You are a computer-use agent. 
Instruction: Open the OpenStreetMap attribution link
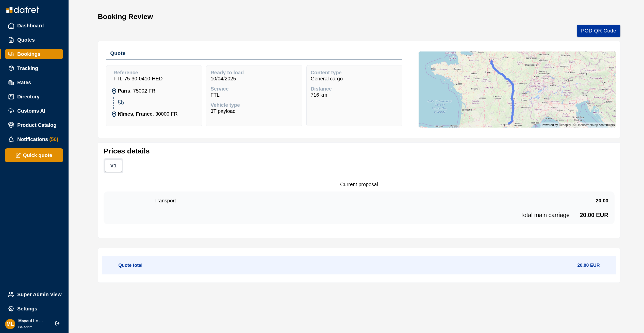coord(587,125)
